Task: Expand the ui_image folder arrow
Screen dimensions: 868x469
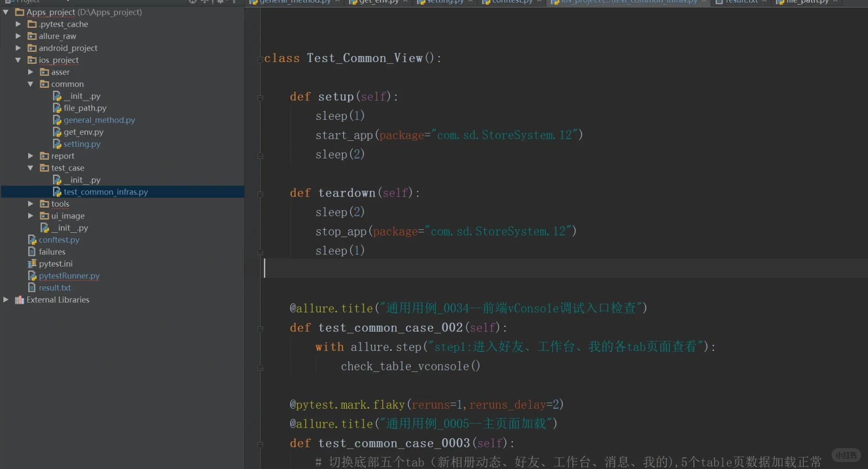Action: click(30, 216)
